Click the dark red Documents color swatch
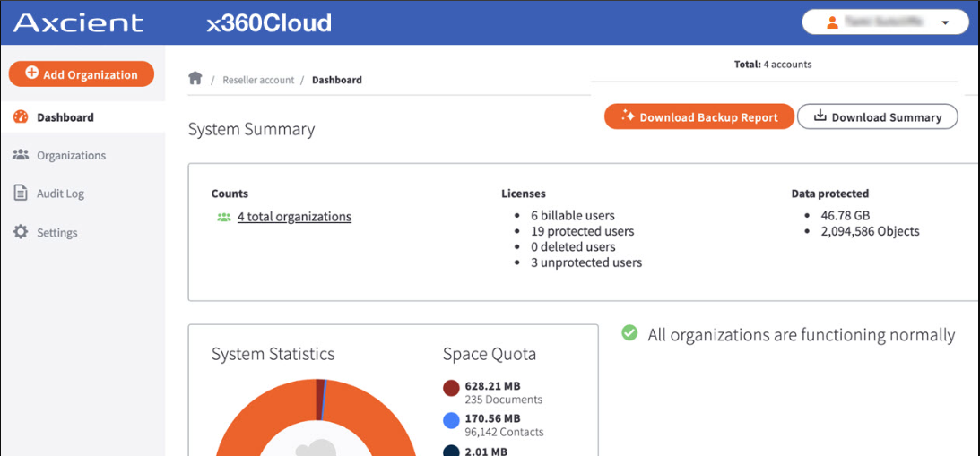The height and width of the screenshot is (456, 980). (x=451, y=389)
